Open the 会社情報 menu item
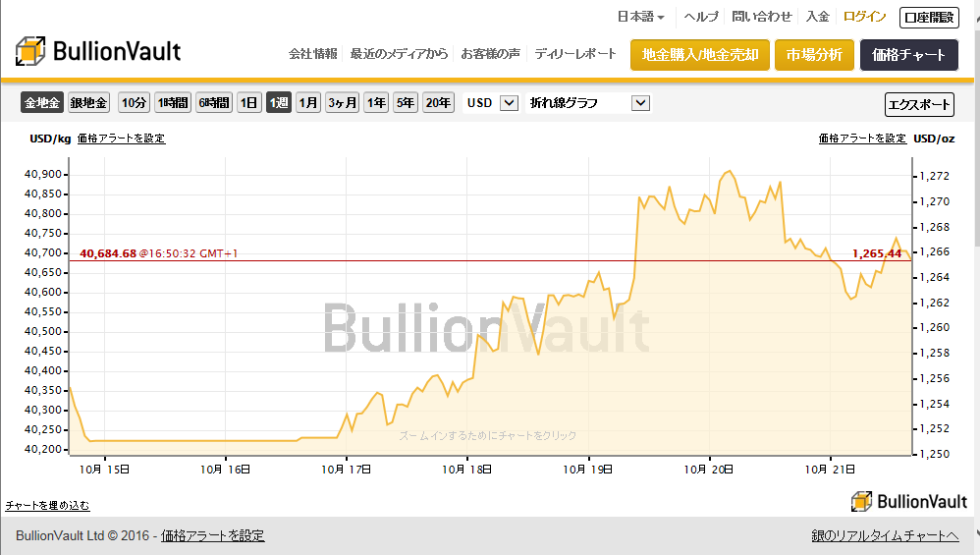The width and height of the screenshot is (980, 555). (x=313, y=54)
